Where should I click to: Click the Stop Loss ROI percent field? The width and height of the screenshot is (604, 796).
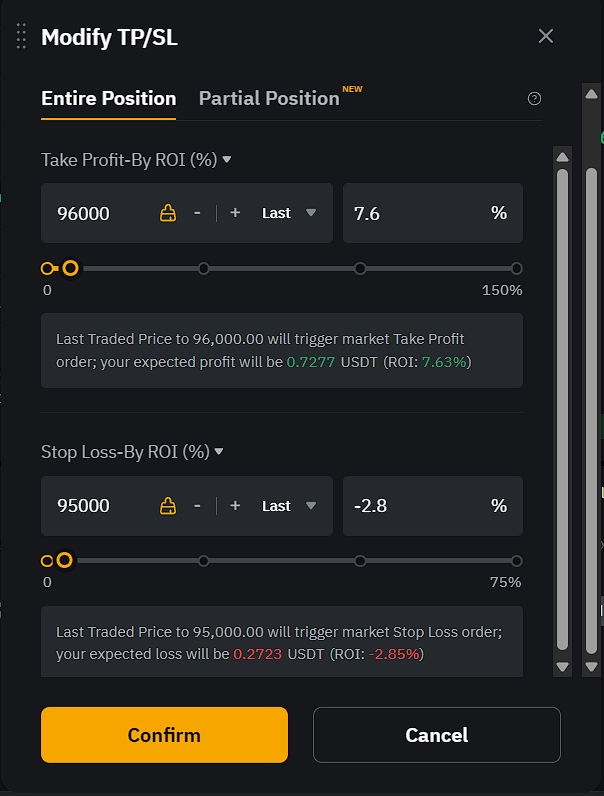coord(432,506)
